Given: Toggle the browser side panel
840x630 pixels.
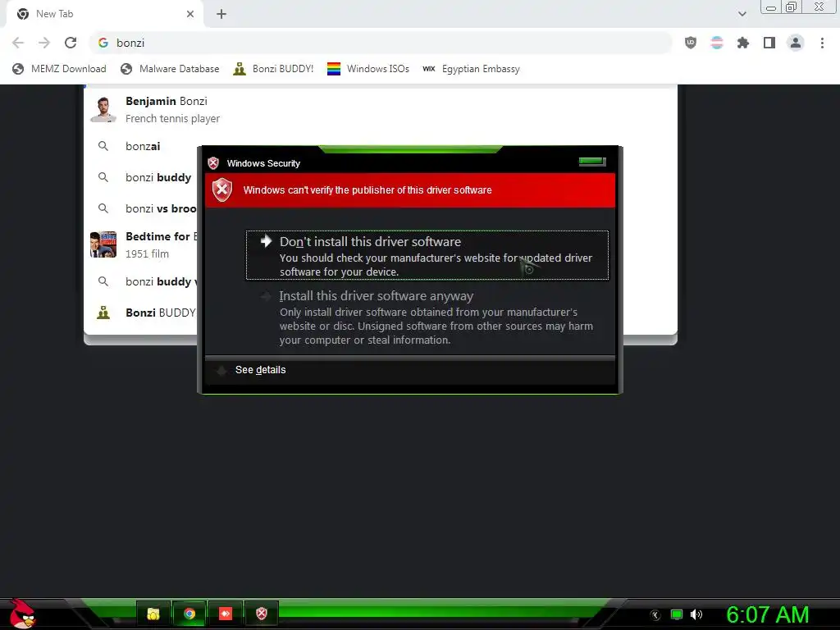Looking at the screenshot, I should 769,43.
